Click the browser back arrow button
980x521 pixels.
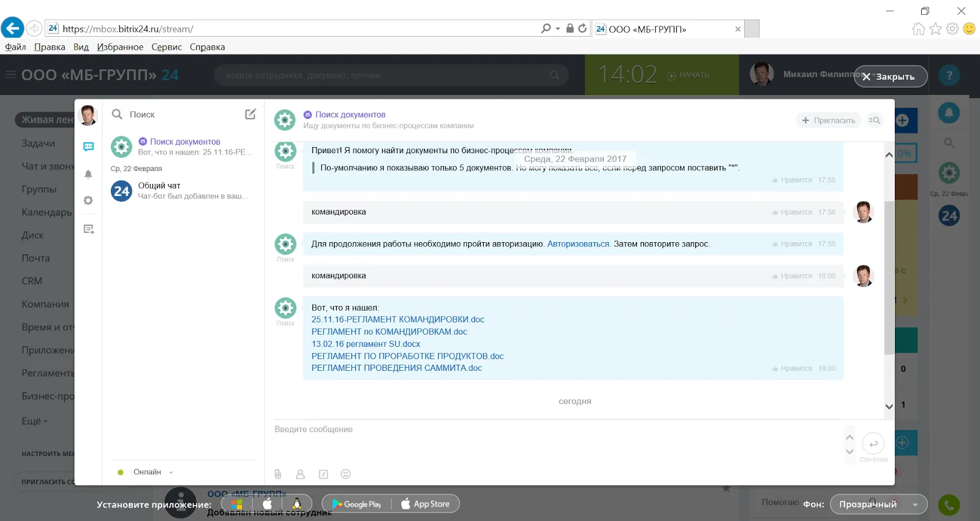12,28
